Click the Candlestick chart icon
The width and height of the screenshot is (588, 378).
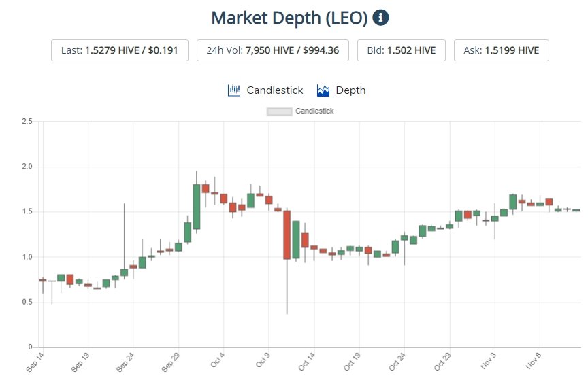tap(234, 90)
